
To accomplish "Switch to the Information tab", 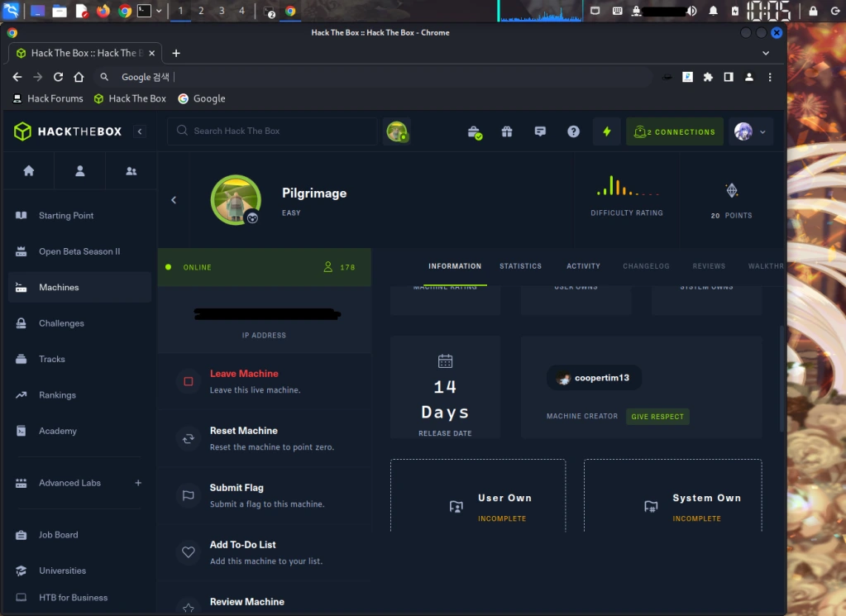I will [455, 266].
